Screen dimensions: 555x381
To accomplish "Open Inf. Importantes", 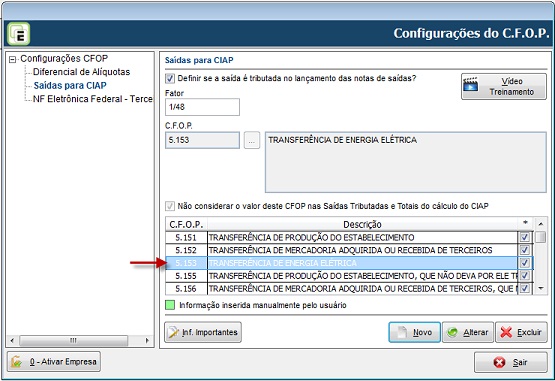I will pos(203,332).
